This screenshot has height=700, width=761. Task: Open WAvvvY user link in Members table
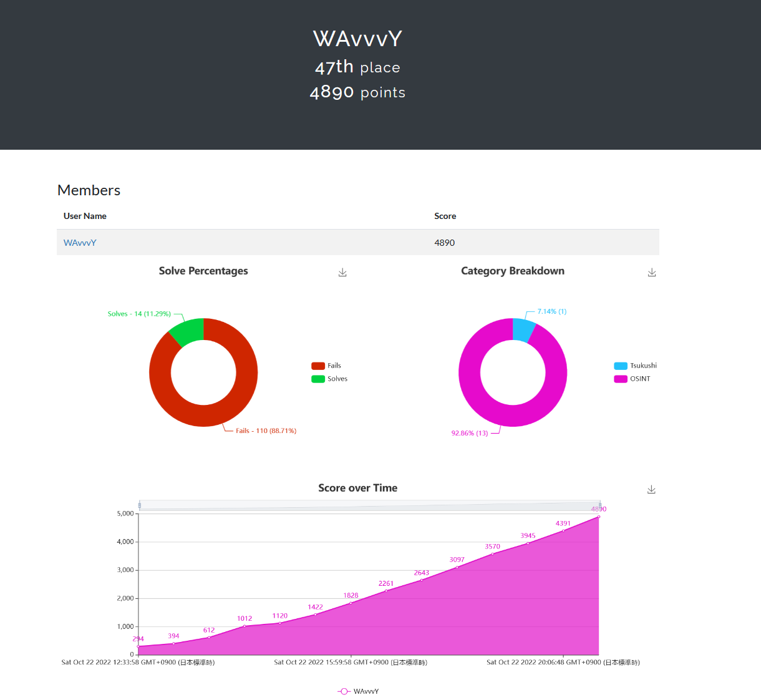point(80,243)
